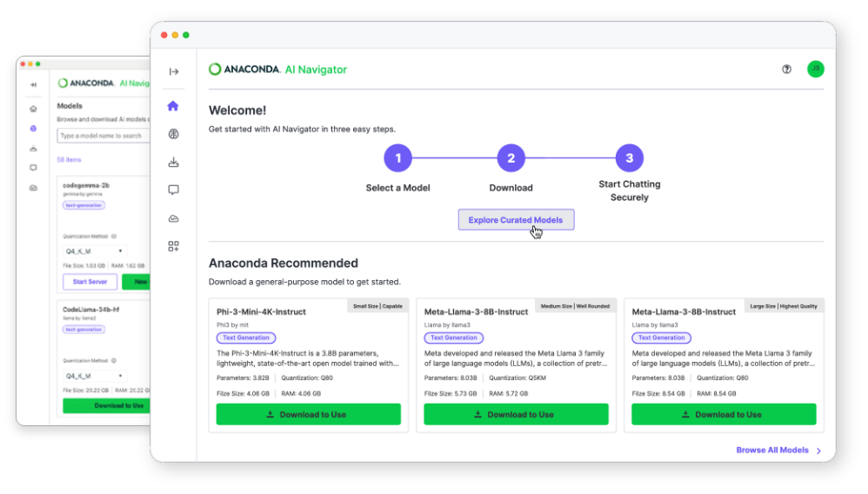Click Explore Curated Models button
The width and height of the screenshot is (868, 494).
(x=516, y=220)
